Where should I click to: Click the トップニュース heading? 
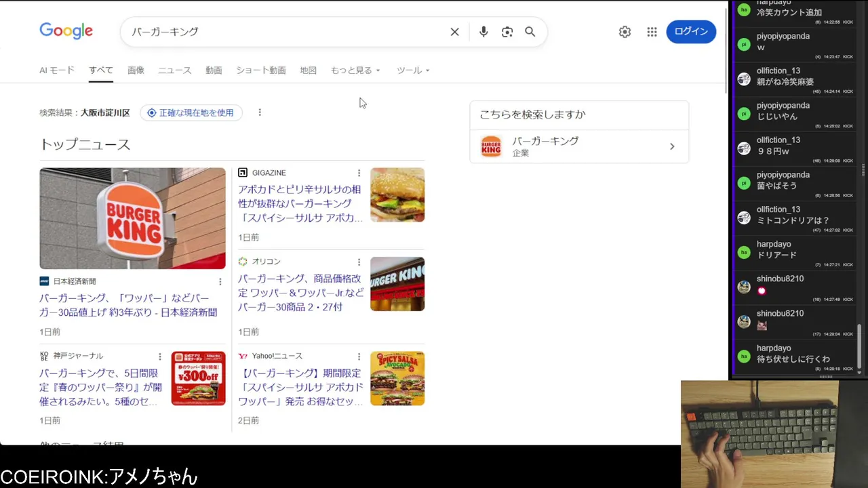pyautogui.click(x=85, y=144)
